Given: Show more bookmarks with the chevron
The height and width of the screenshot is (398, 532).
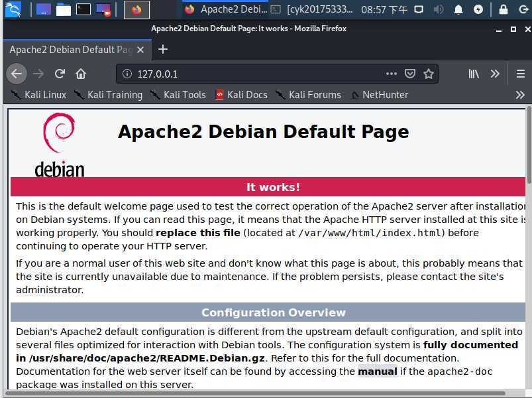Looking at the screenshot, I should (x=520, y=95).
